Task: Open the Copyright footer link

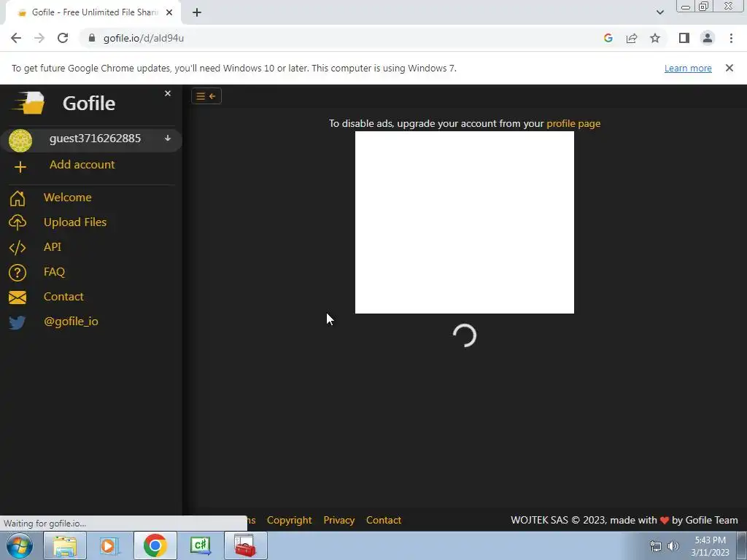Action: (x=289, y=520)
